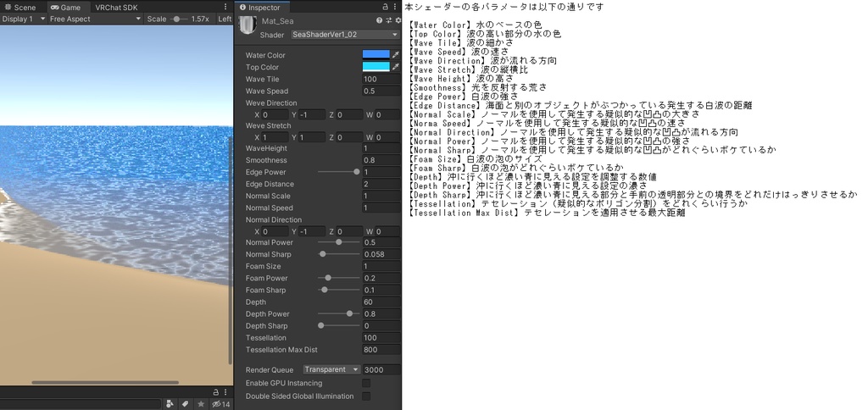Click the Depth Power slider
This screenshot has height=410, width=868.
point(339,313)
